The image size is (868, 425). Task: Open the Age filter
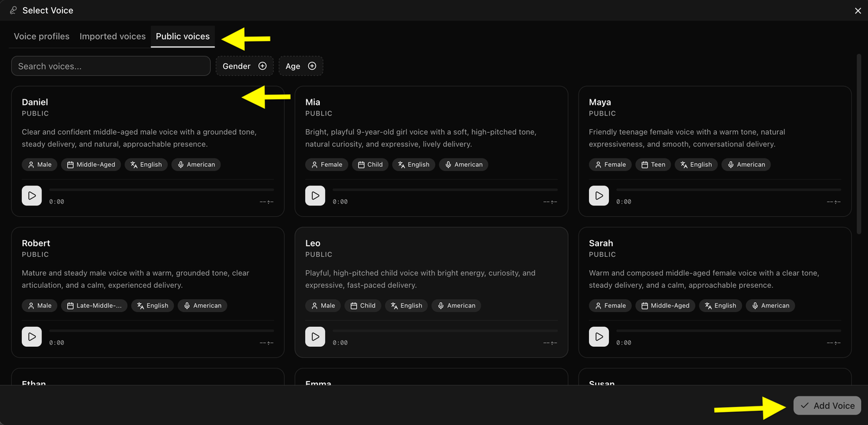(x=301, y=66)
